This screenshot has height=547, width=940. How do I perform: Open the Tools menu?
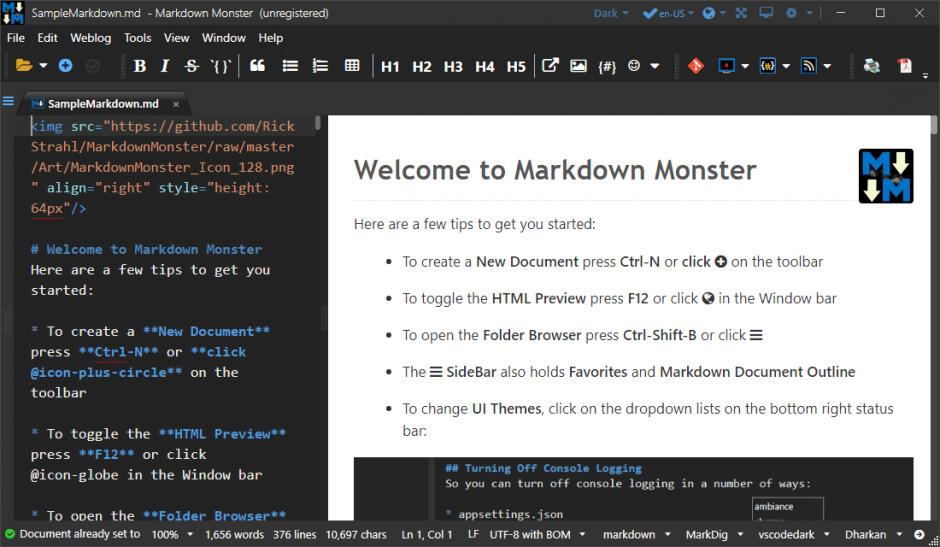[137, 38]
